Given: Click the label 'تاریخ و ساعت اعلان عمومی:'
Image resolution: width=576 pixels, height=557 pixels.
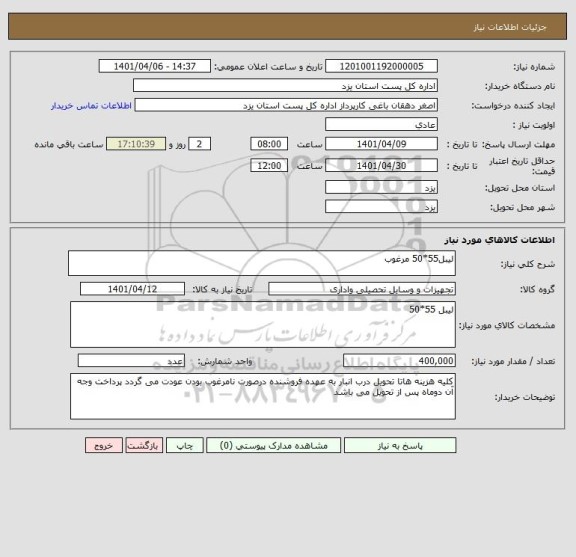Looking at the screenshot, I should (x=268, y=67).
